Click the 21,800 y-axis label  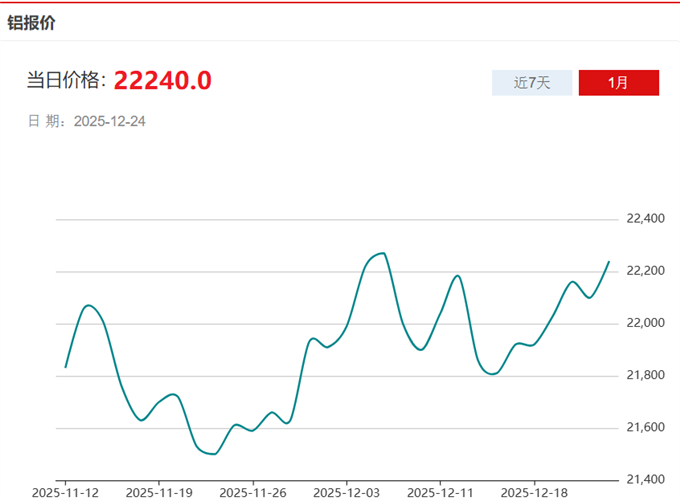[645, 375]
